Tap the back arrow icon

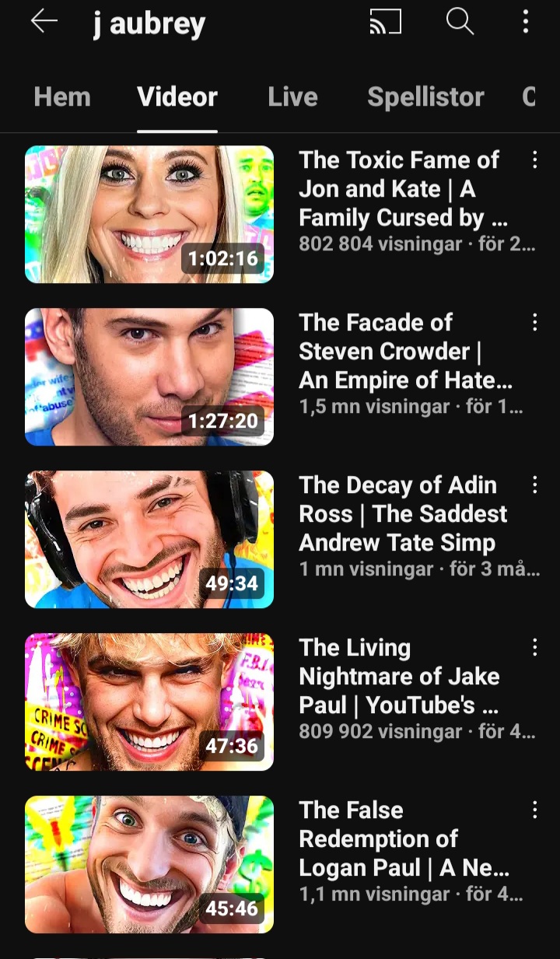point(44,22)
